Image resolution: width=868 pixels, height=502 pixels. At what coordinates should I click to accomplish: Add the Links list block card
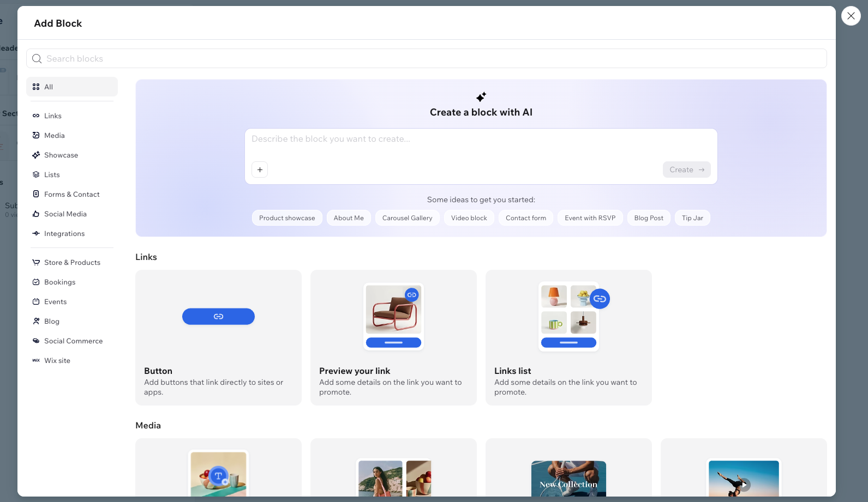(x=568, y=337)
